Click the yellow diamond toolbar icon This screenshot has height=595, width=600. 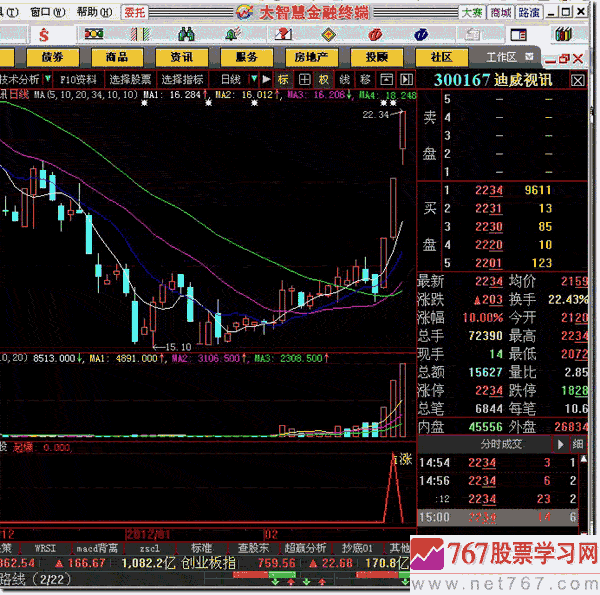328,35
